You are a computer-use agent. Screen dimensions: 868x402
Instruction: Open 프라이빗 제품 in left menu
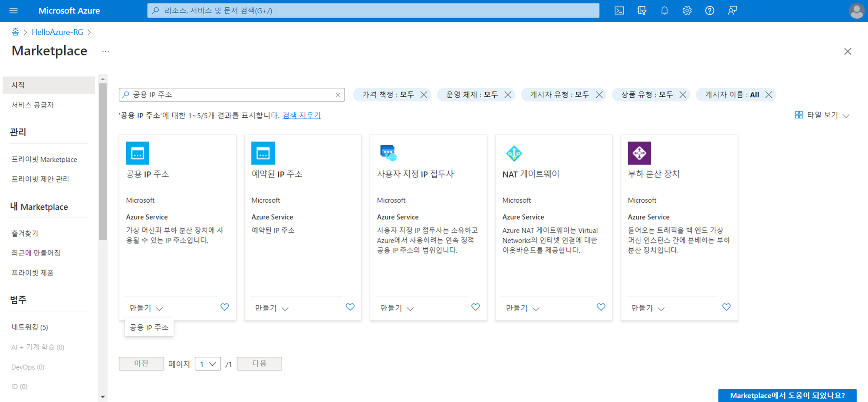(x=33, y=273)
